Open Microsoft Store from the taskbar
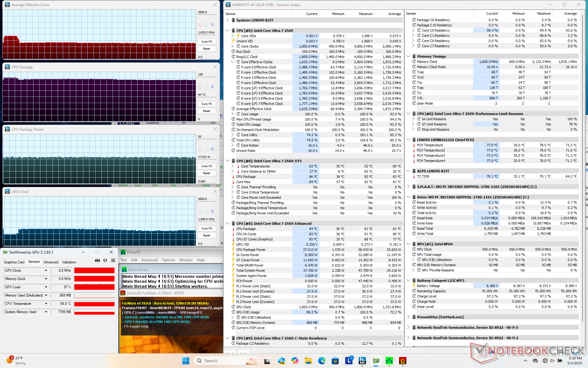 point(335,361)
